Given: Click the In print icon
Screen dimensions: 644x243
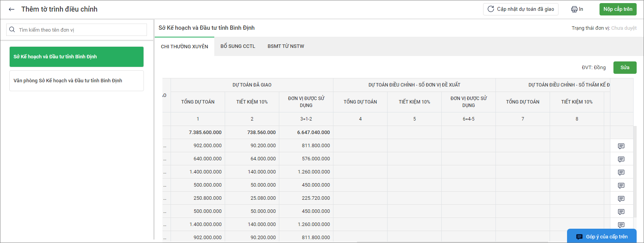Looking at the screenshot, I should (574, 9).
